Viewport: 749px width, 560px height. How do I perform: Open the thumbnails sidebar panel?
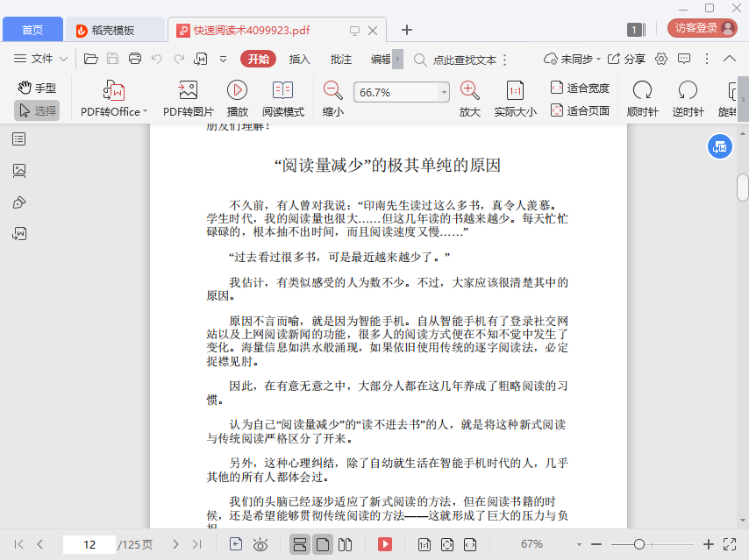point(19,170)
